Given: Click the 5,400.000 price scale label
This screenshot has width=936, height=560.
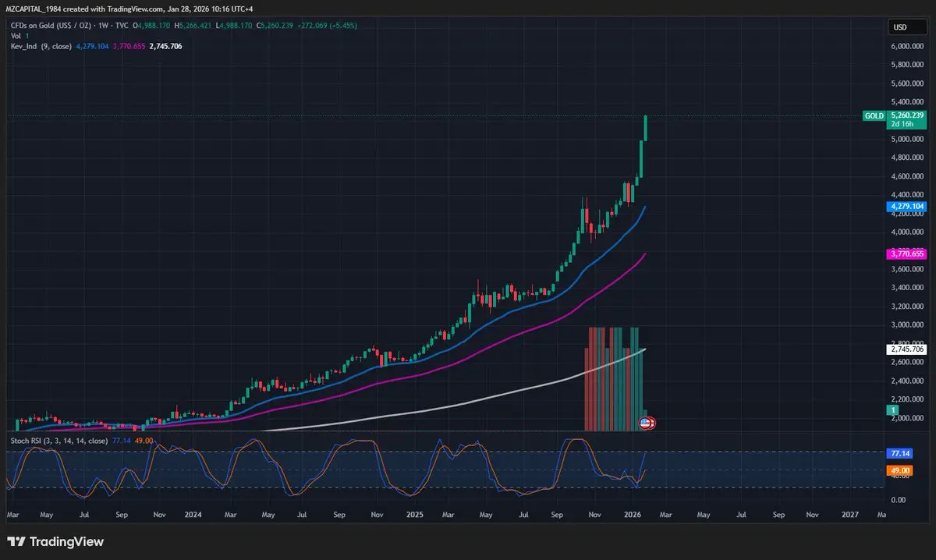Looking at the screenshot, I should tap(907, 102).
